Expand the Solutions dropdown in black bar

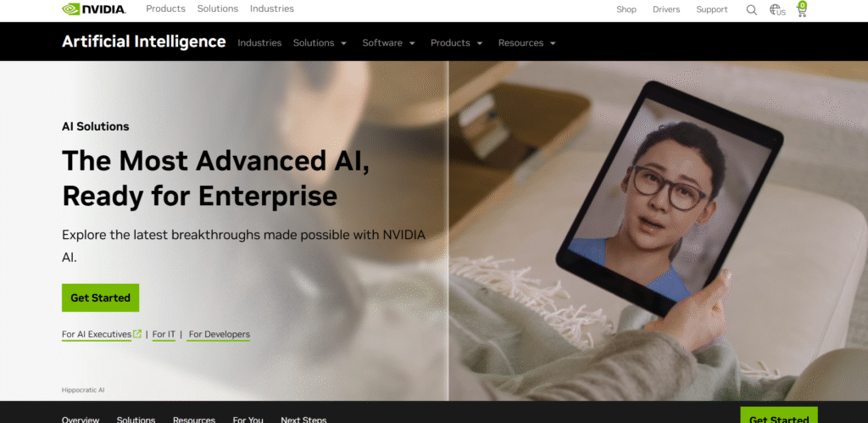point(320,42)
